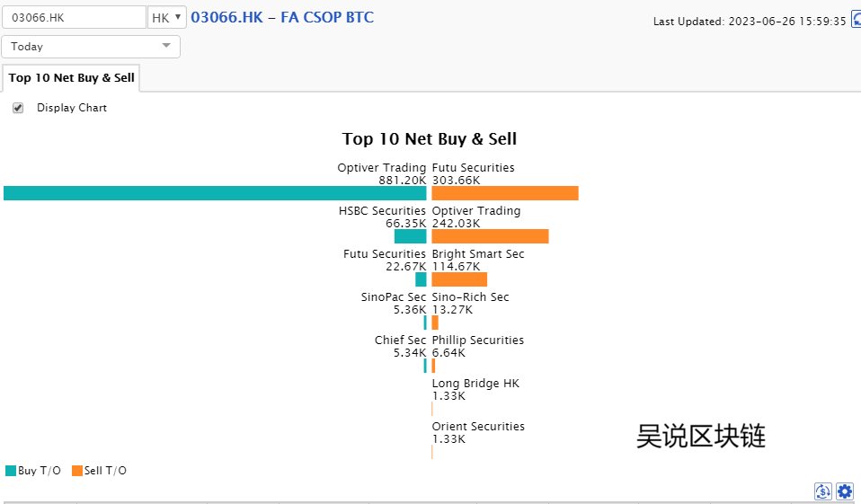Click the stock code input field 03066.HK

pos(74,18)
